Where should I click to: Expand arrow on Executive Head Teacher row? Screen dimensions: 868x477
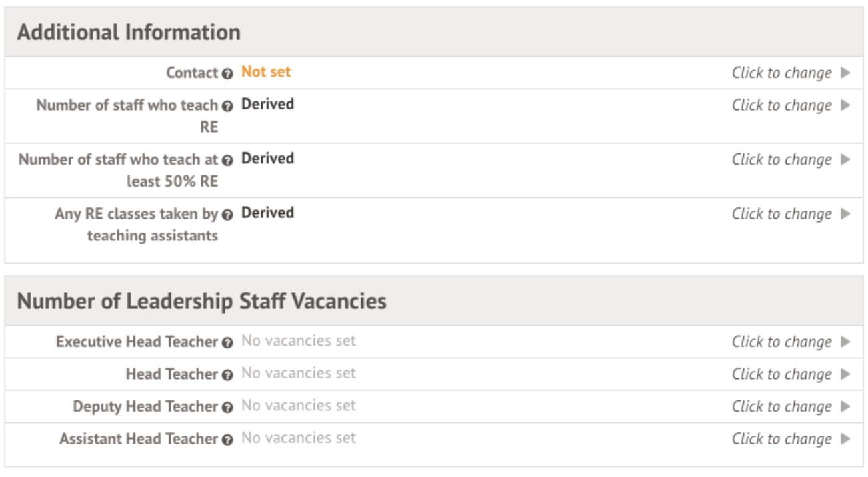(x=845, y=342)
